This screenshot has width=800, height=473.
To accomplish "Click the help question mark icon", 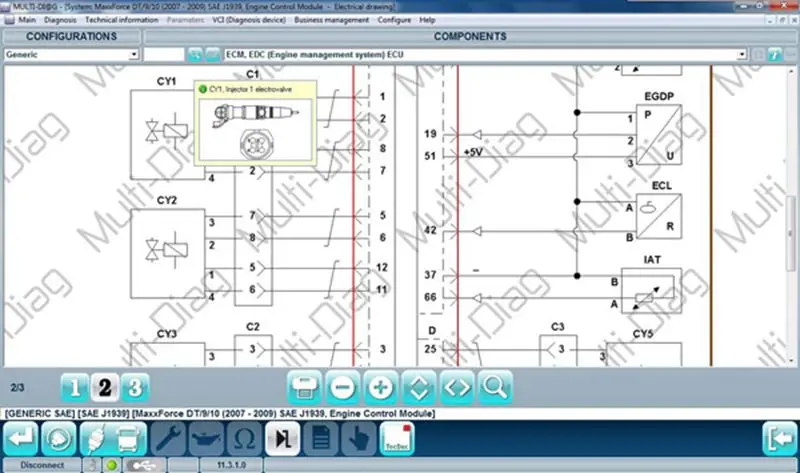I will (774, 54).
